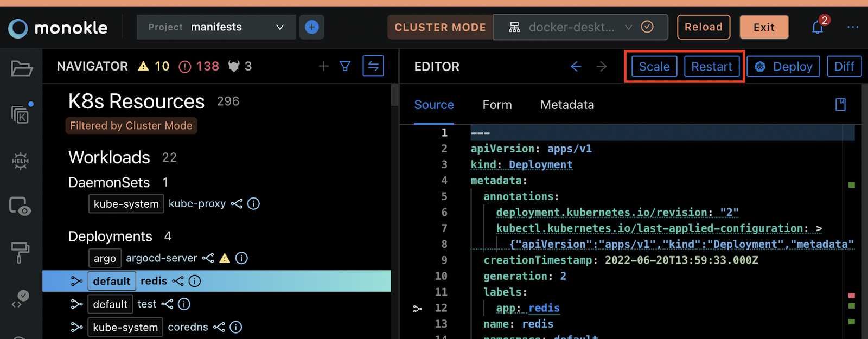
Task: Open the templates paint-roller sidebar icon
Action: pyautogui.click(x=20, y=252)
